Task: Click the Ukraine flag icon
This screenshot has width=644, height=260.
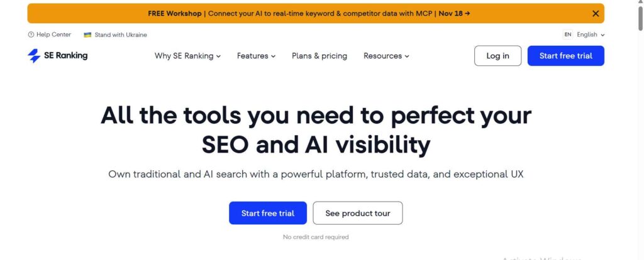Action: [87, 35]
